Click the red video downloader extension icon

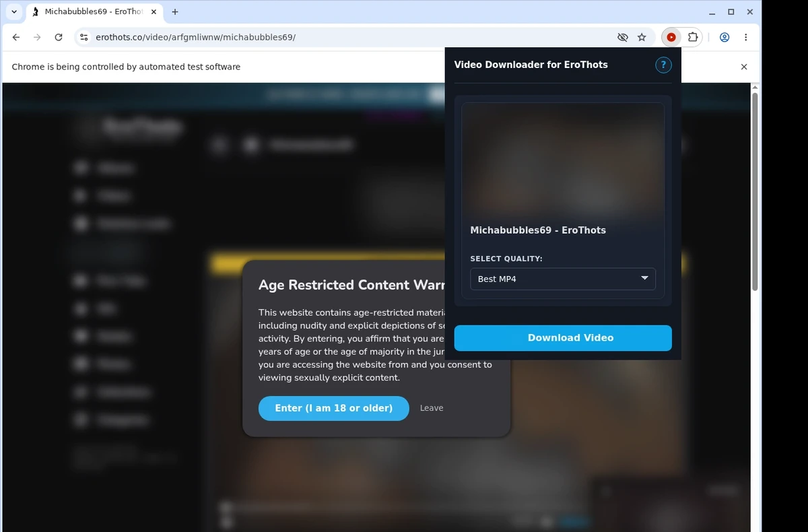(671, 38)
